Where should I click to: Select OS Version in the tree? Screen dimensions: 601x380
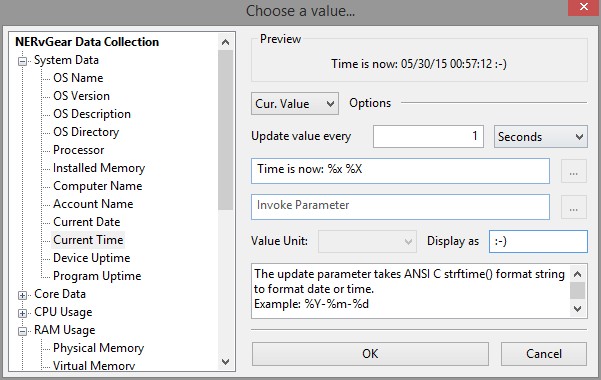coord(82,96)
